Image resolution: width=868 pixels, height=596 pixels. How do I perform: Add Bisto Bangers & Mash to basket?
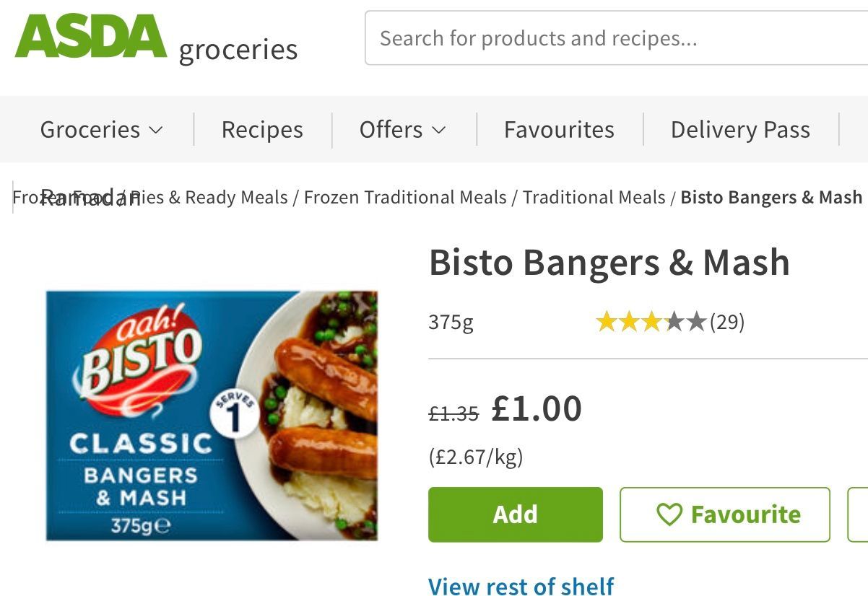tap(516, 514)
